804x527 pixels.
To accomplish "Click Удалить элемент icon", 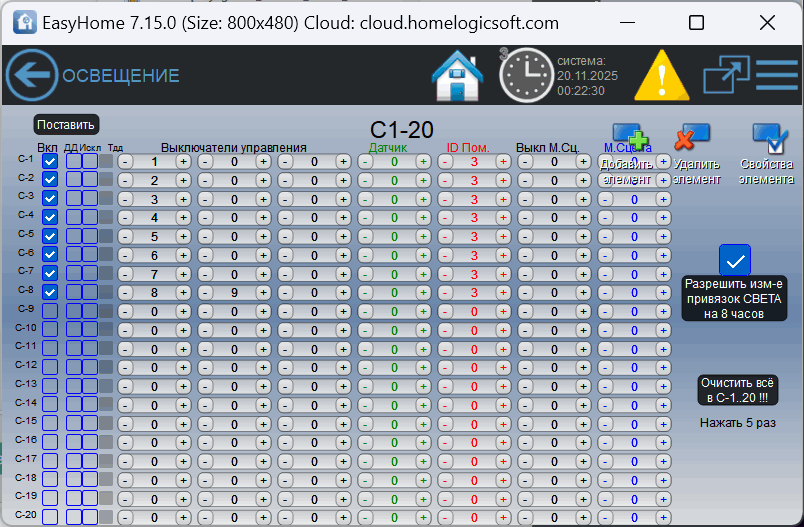I will tap(692, 138).
